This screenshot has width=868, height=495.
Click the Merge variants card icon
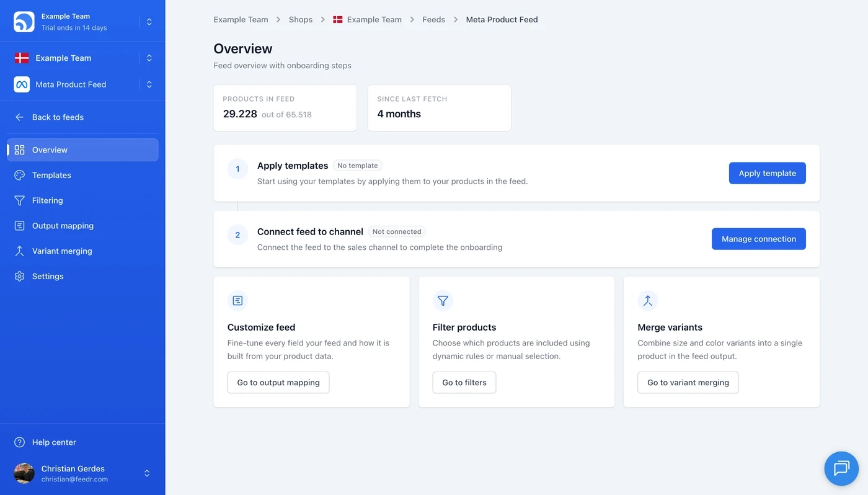point(647,301)
